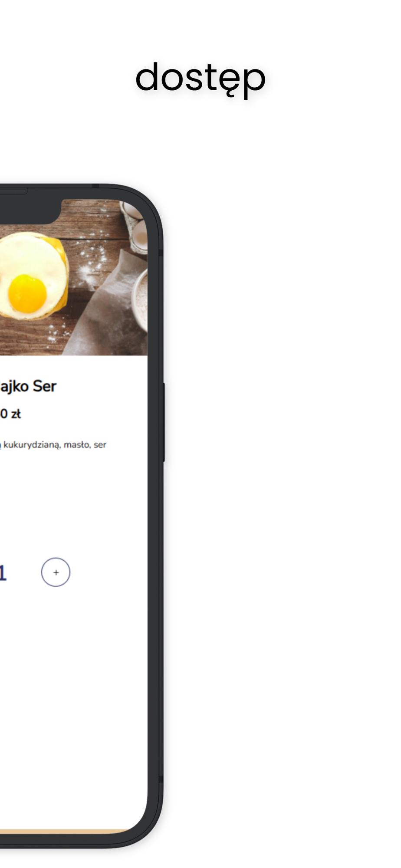Click the product title ending 'ajko Ser'
The image size is (401, 868).
pyautogui.click(x=28, y=386)
